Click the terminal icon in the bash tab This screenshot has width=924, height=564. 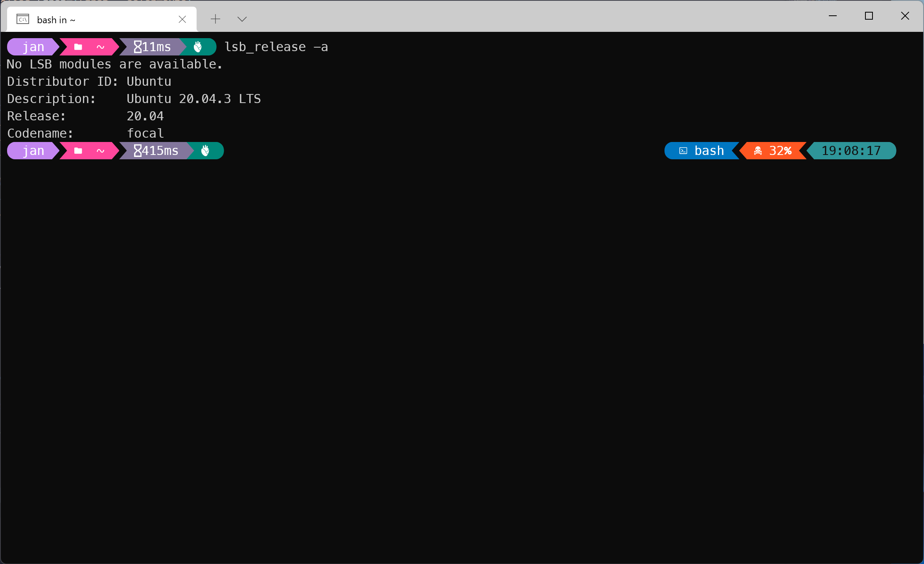click(x=22, y=18)
